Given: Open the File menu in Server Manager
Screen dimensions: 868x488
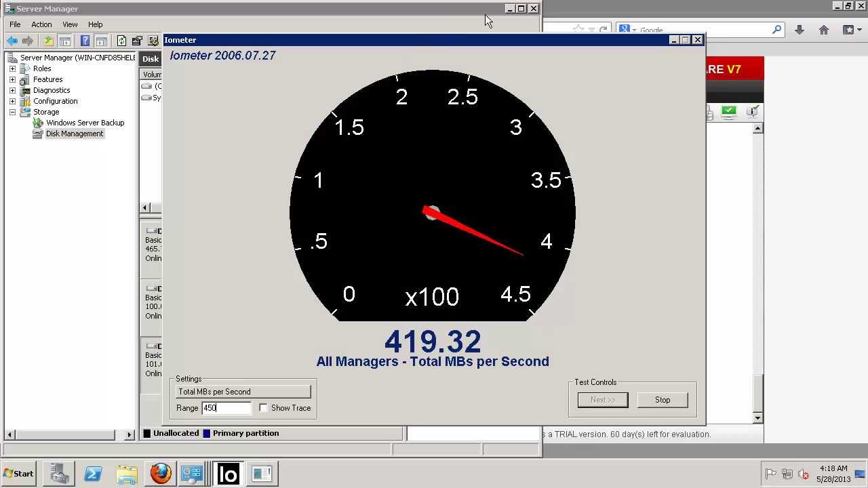Looking at the screenshot, I should pos(15,24).
